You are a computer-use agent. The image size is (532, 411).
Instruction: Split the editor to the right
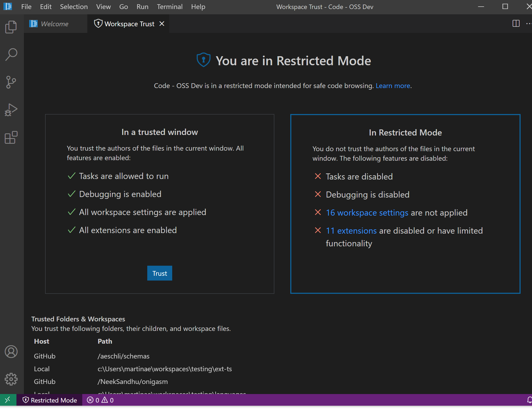click(516, 24)
